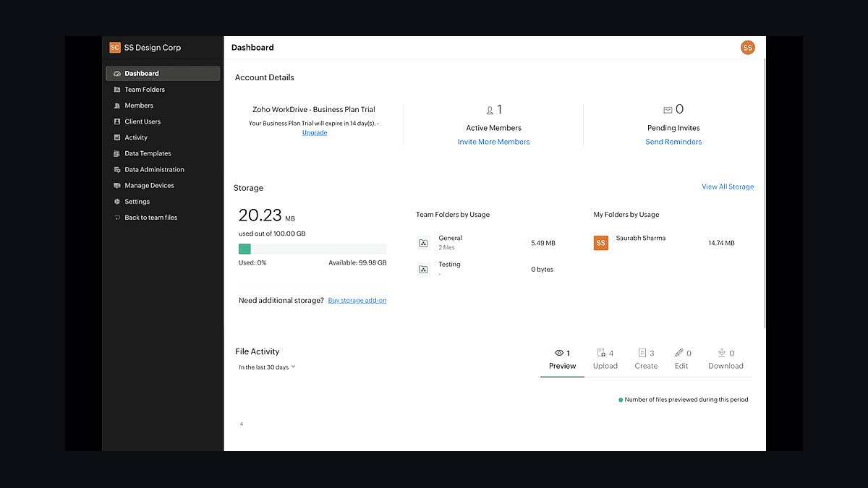Viewport: 868px width, 488px height.
Task: Click the Team Folders sidebar icon
Action: click(117, 90)
